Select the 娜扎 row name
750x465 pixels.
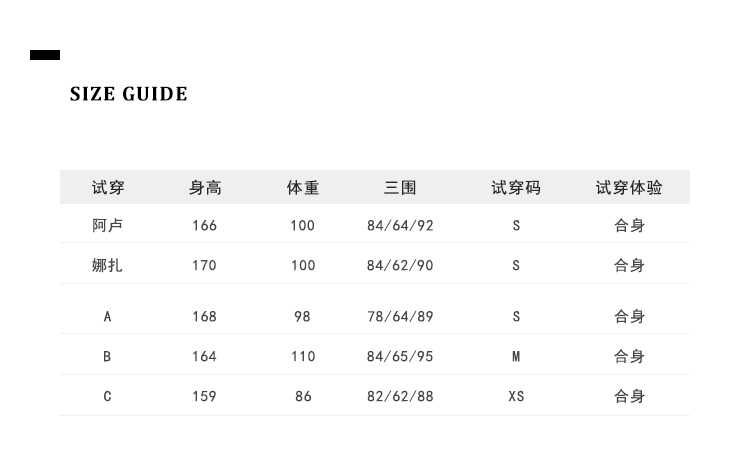click(108, 265)
